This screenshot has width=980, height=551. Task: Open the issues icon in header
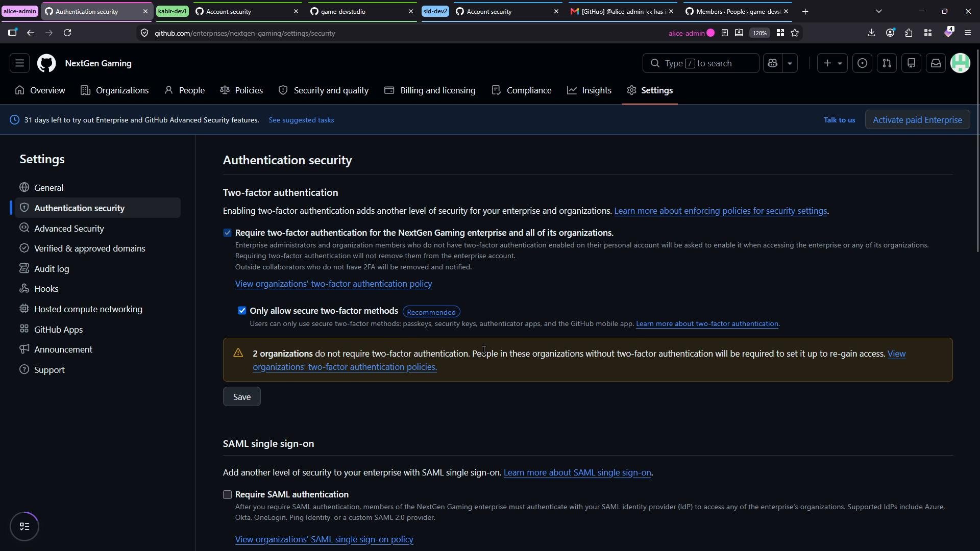[x=862, y=63]
